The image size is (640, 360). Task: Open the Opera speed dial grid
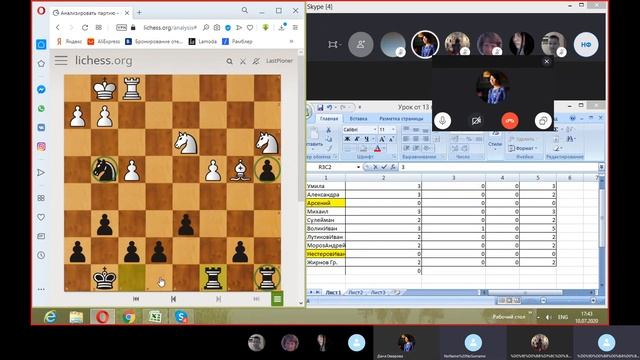(99, 27)
